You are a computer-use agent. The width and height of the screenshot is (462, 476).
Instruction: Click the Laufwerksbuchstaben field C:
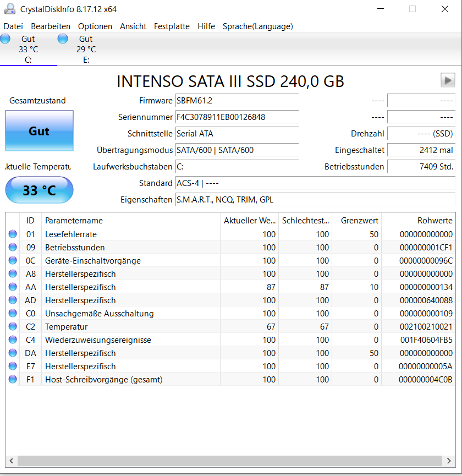[237, 167]
